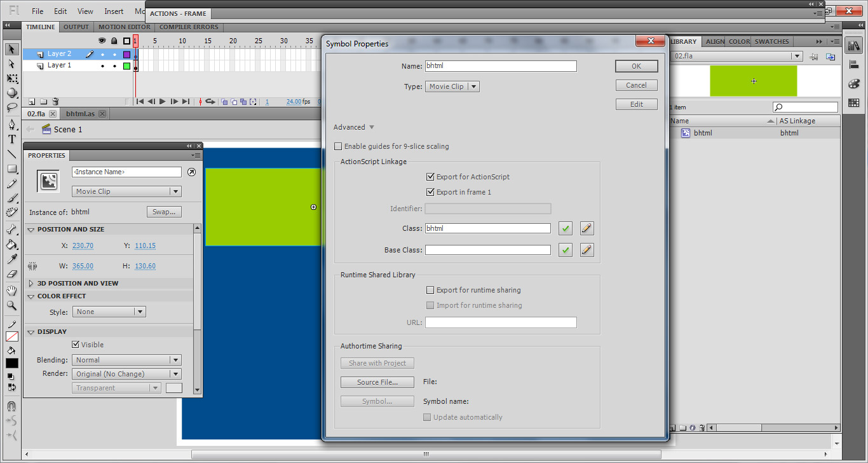Select the Zoom magnifier tool

tap(11, 305)
